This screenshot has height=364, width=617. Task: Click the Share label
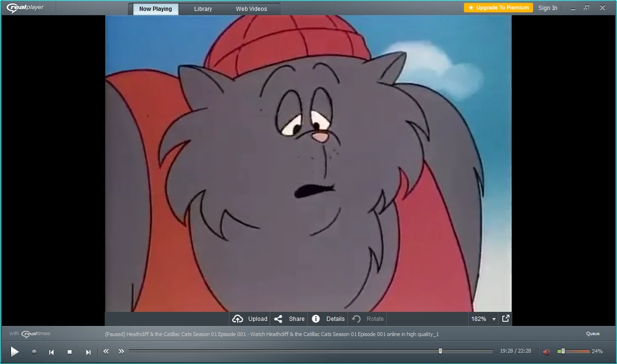coord(297,319)
